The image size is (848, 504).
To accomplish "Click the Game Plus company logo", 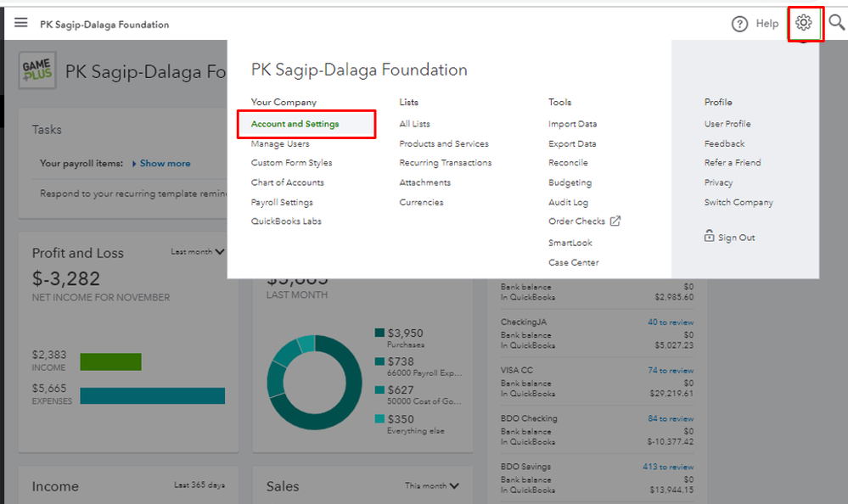I will (x=37, y=70).
